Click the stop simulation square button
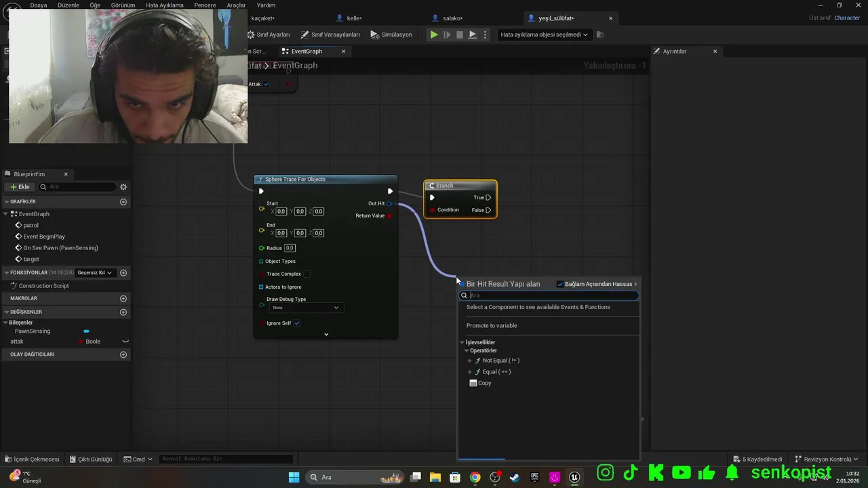Image resolution: width=868 pixels, height=488 pixels. coord(460,35)
